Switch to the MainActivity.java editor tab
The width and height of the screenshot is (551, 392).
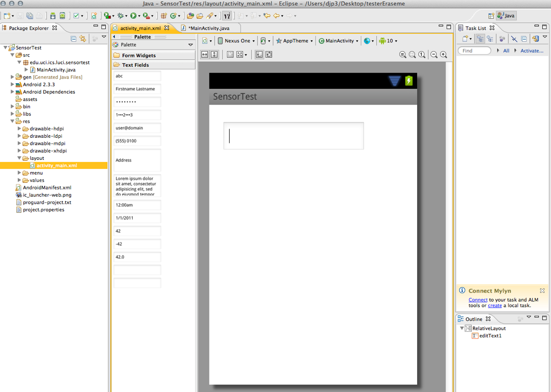[x=209, y=28]
